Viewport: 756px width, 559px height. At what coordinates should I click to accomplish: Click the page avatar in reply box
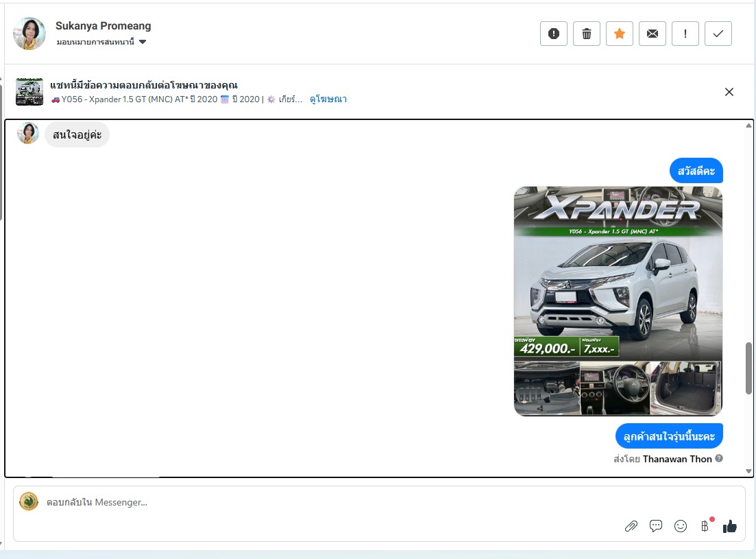29,501
